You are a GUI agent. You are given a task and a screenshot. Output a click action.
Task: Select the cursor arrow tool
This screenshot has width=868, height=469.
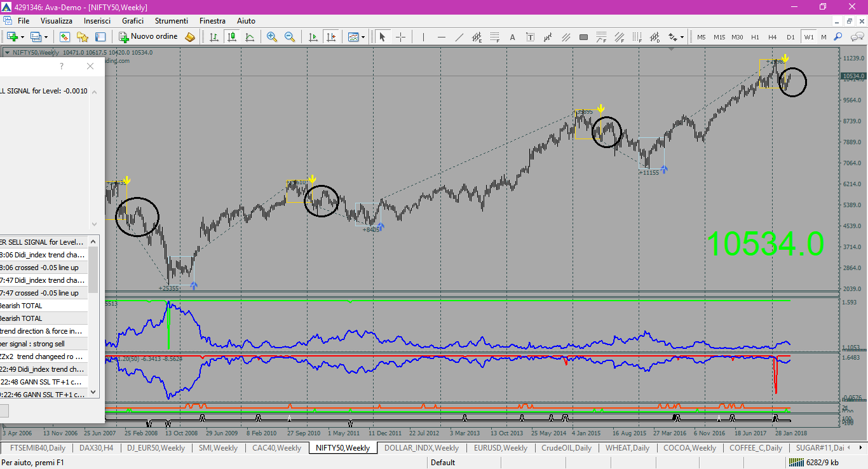(x=383, y=37)
